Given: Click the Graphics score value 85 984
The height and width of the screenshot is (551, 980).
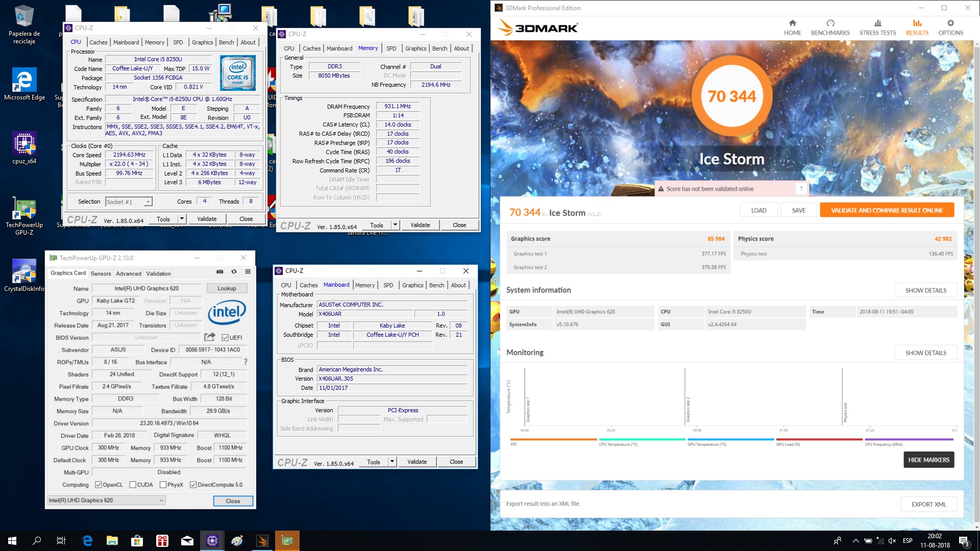Looking at the screenshot, I should tap(716, 239).
